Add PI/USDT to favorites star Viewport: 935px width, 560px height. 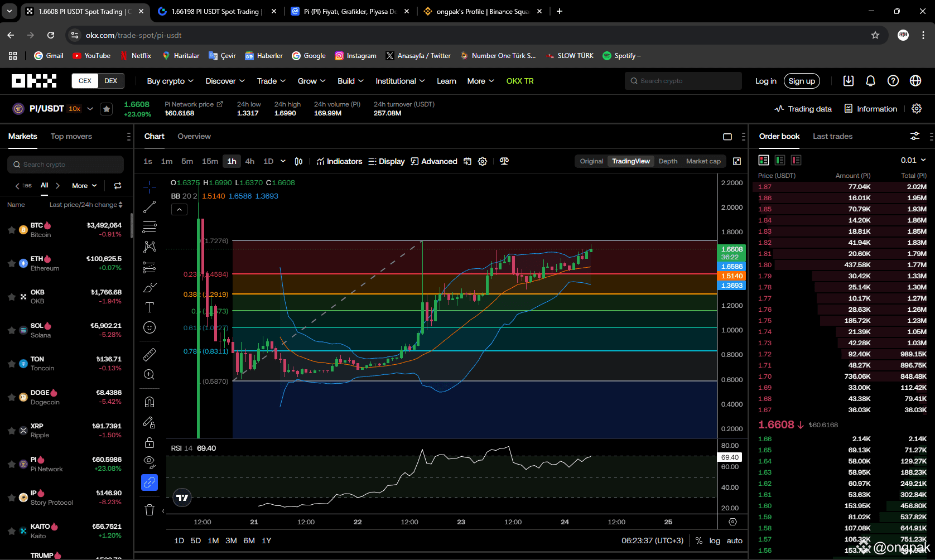point(107,109)
